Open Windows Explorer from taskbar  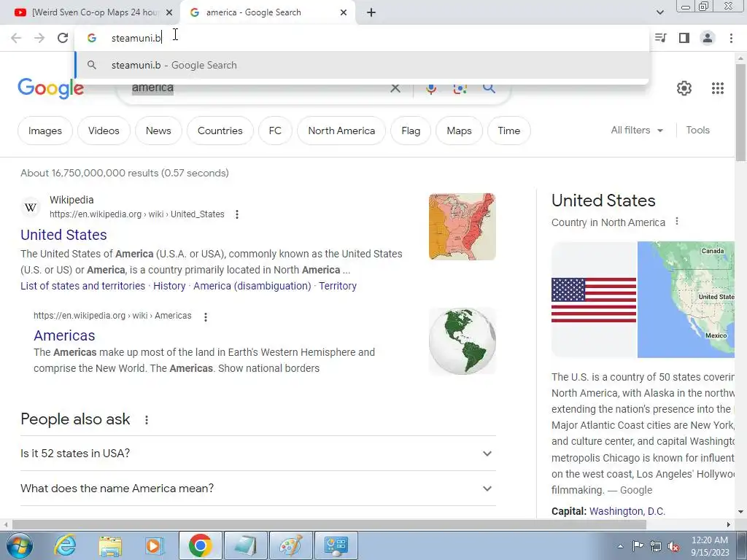coord(110,545)
